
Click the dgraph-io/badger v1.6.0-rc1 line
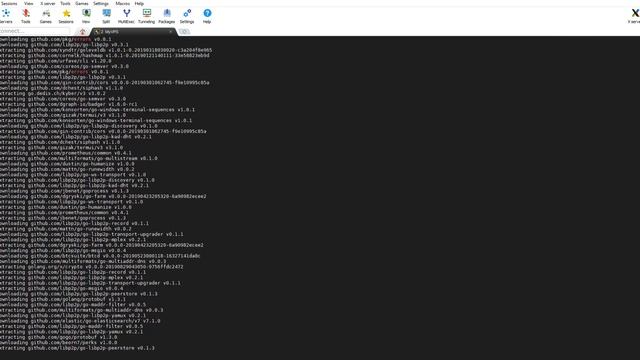[69, 104]
